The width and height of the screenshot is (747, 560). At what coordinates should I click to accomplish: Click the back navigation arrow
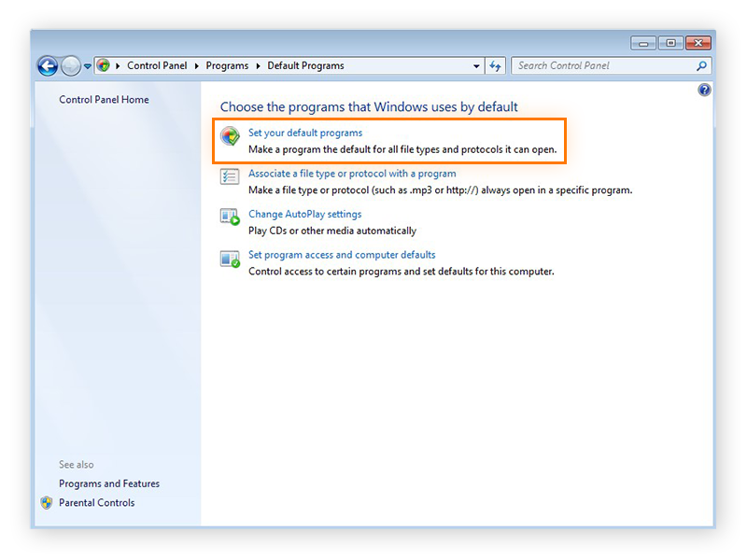click(x=47, y=66)
